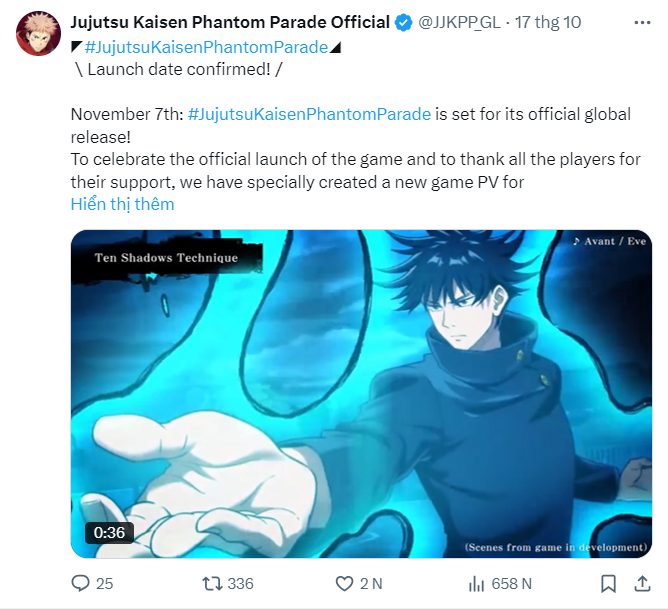Click the blue verified badge

coord(403,23)
